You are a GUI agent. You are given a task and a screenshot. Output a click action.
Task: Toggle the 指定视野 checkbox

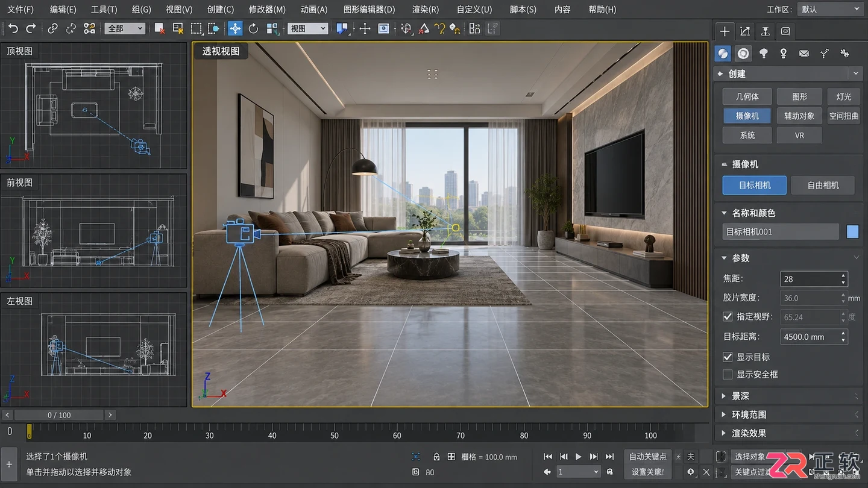(x=728, y=316)
